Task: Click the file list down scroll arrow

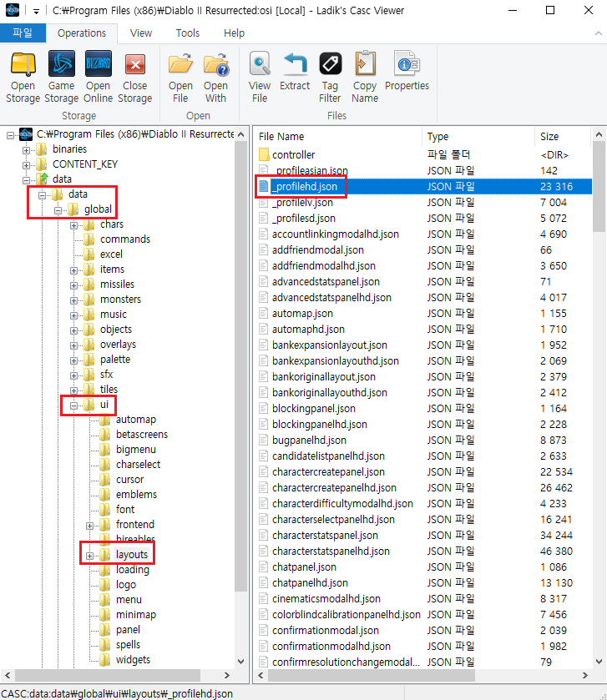Action: pyautogui.click(x=599, y=662)
